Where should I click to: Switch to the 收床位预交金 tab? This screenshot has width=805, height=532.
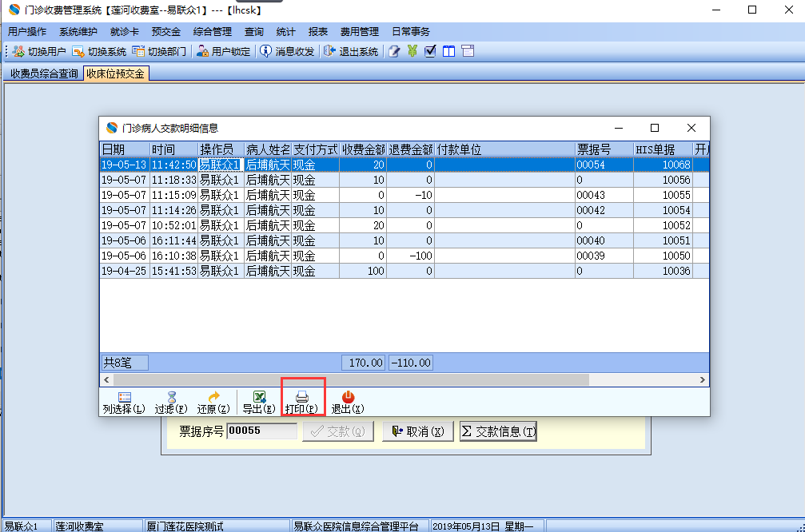(x=115, y=73)
